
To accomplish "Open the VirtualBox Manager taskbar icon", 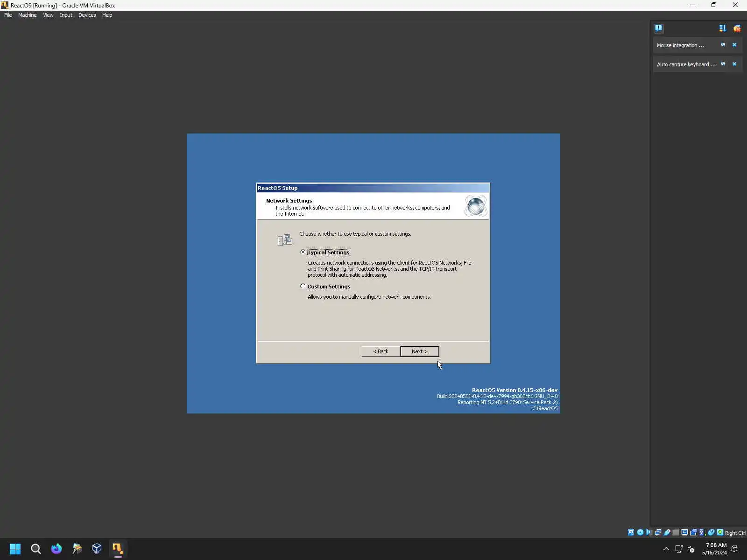I will [97, 549].
